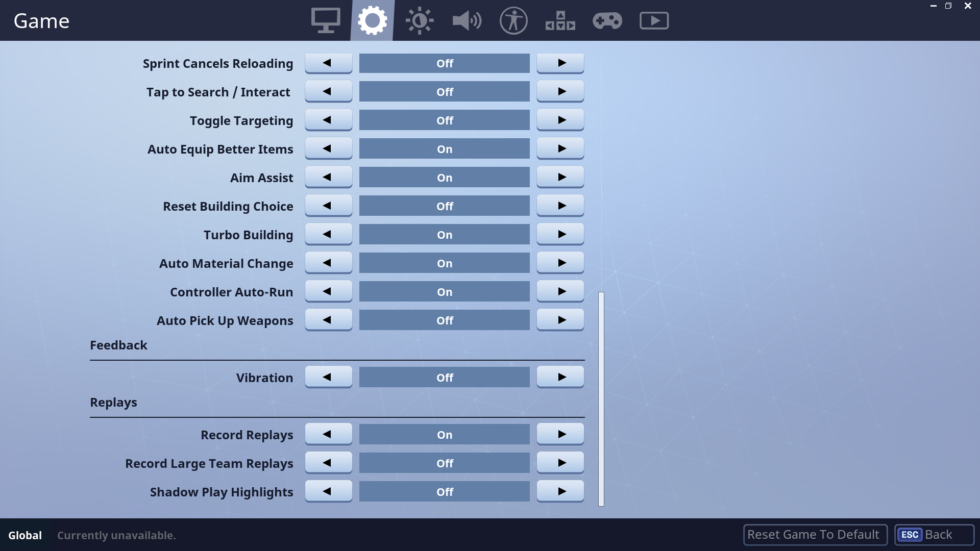980x551 pixels.
Task: Select the Global settings tab
Action: click(25, 534)
